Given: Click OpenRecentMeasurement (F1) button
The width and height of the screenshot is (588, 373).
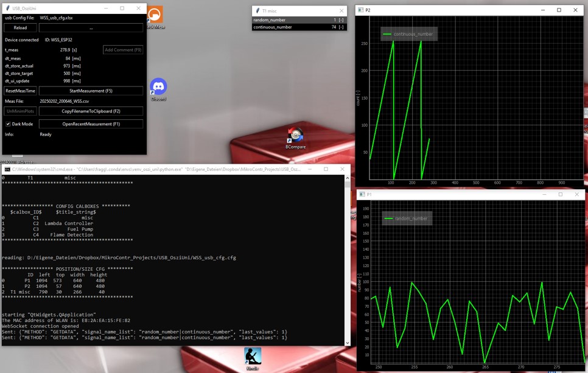Looking at the screenshot, I should [x=91, y=124].
